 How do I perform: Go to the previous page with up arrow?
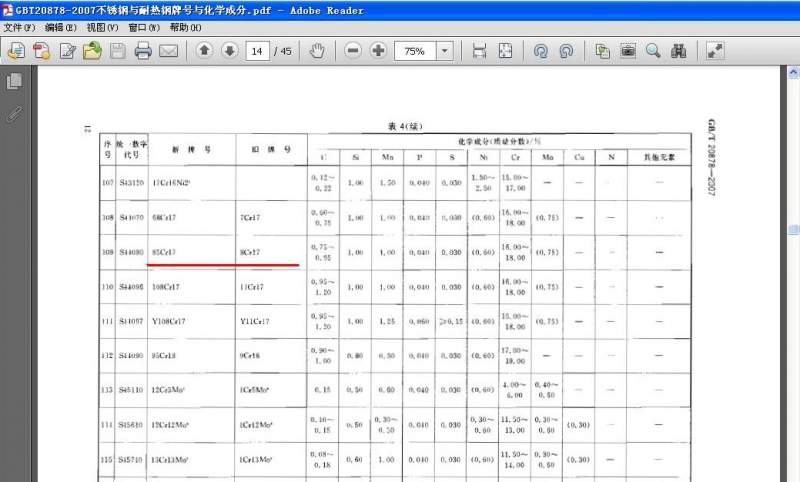pos(204,50)
